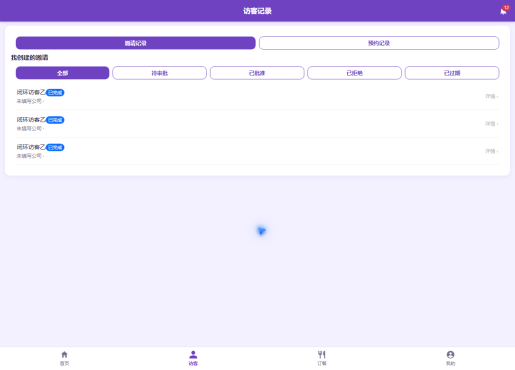
Task: Click the 我创建的邀请 section heading
Action: tap(30, 58)
